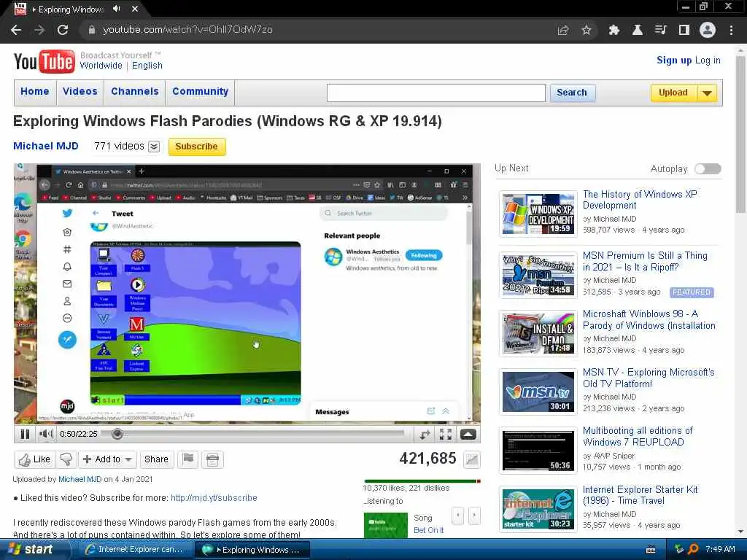
Task: Click Log in link
Action: [708, 60]
